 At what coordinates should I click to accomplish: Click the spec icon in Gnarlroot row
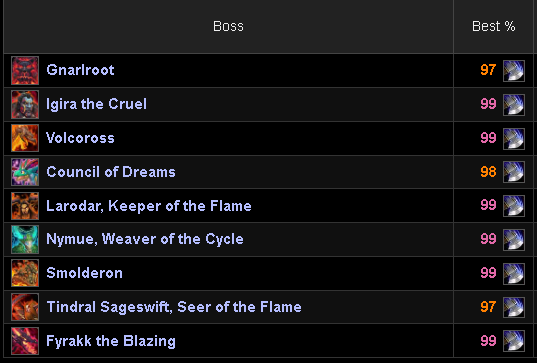(514, 71)
